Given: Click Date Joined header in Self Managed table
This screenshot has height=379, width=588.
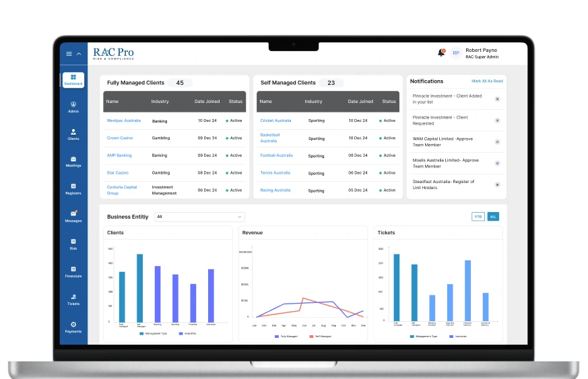Looking at the screenshot, I should pyautogui.click(x=360, y=101).
